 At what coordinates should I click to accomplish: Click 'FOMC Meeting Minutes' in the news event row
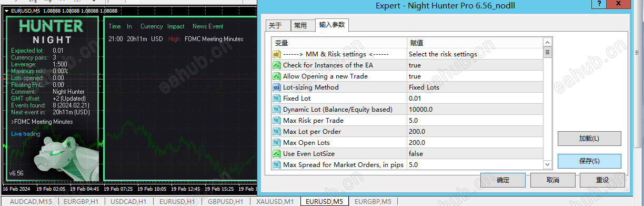(x=214, y=39)
